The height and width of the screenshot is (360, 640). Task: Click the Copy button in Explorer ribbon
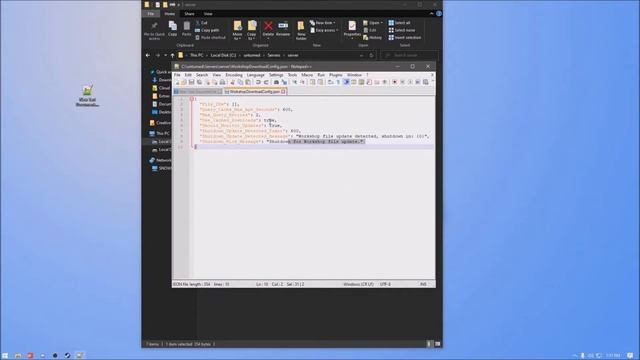coord(173,29)
